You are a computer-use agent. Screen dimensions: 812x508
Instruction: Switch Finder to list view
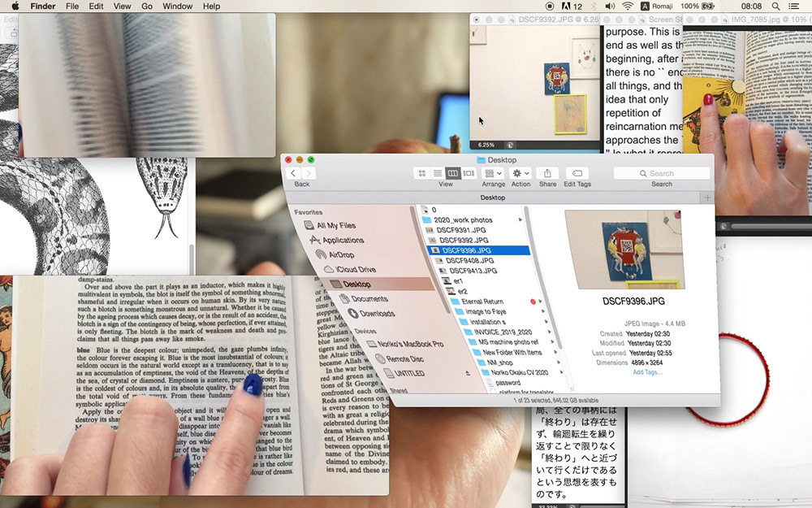[x=438, y=173]
